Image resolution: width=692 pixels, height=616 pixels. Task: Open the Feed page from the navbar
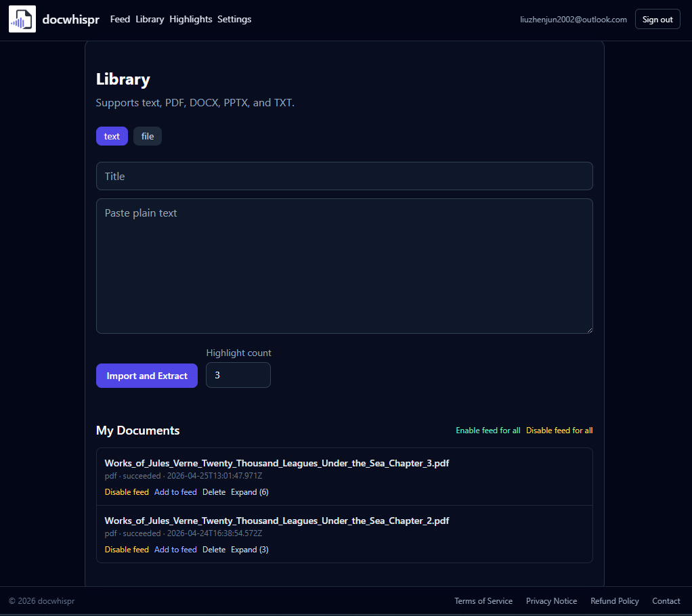tap(120, 19)
